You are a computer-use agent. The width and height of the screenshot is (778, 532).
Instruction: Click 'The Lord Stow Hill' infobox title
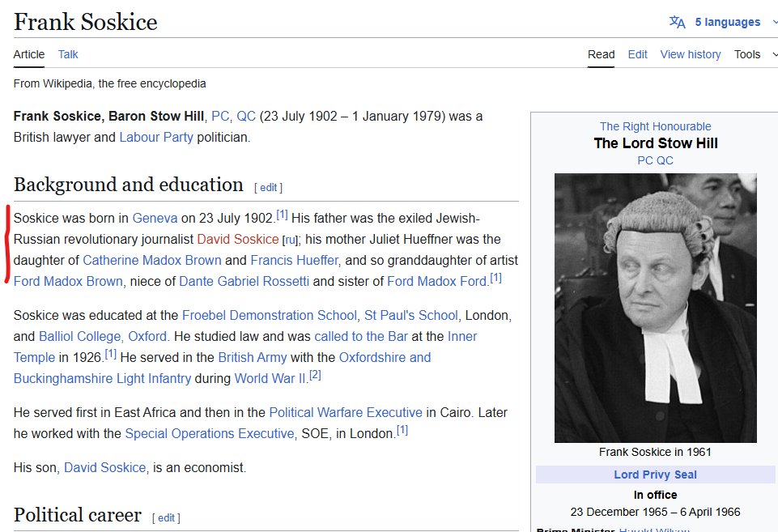[x=656, y=143]
